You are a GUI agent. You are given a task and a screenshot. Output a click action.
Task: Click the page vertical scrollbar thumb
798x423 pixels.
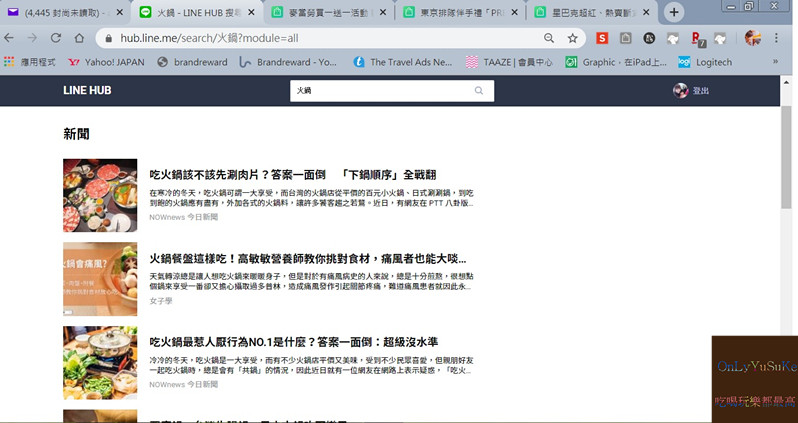pos(786,157)
